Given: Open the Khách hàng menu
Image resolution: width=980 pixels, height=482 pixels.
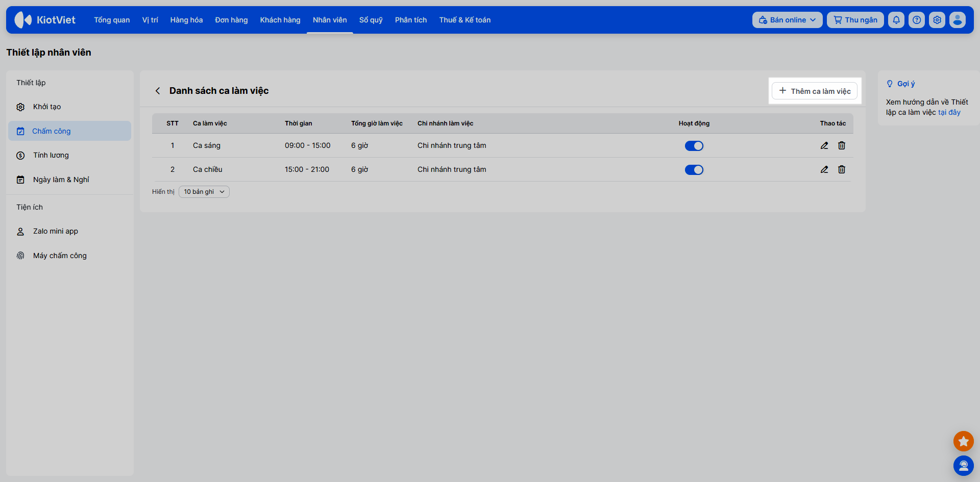Looking at the screenshot, I should coord(280,20).
